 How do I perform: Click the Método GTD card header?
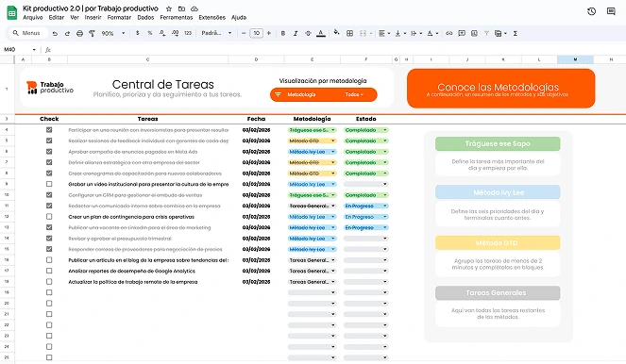498,242
